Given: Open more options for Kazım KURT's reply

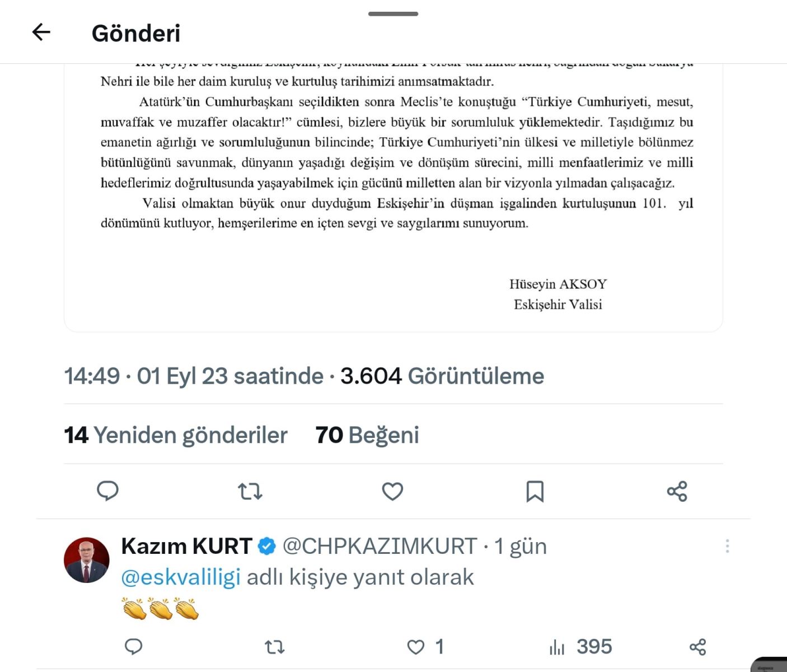Looking at the screenshot, I should [x=727, y=546].
